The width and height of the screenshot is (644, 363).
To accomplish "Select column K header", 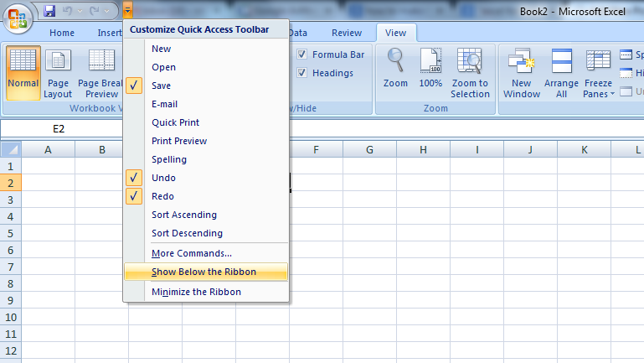I will [584, 149].
